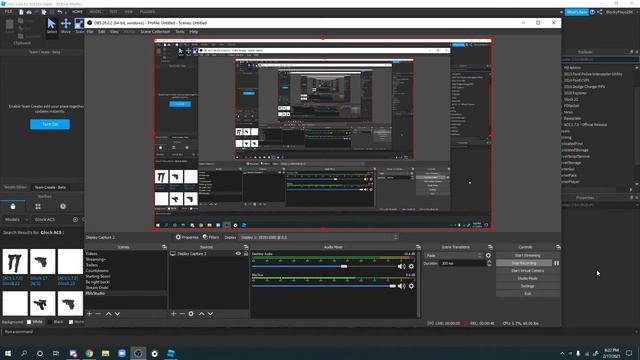Open the OBS Help menu
The image size is (640, 360).
point(193,31)
